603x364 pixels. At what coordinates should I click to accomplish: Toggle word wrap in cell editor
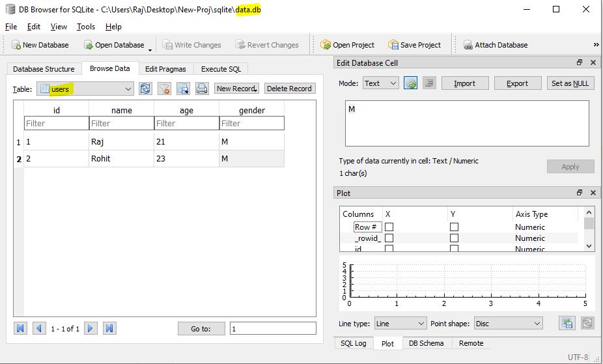coord(429,83)
